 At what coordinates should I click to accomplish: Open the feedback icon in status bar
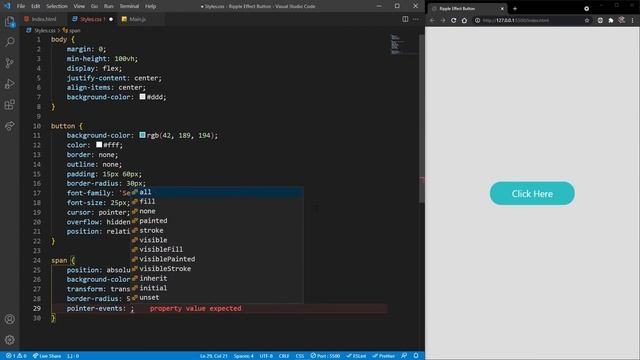click(x=404, y=356)
